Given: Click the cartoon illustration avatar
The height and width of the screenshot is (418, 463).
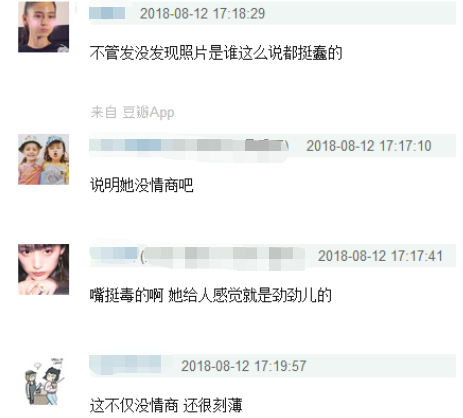Looking at the screenshot, I should [x=44, y=380].
